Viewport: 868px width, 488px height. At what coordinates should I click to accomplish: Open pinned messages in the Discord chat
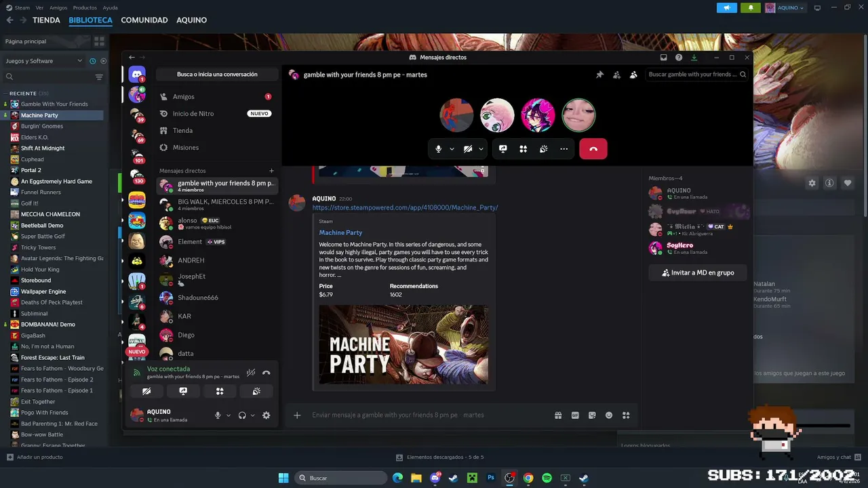point(599,75)
